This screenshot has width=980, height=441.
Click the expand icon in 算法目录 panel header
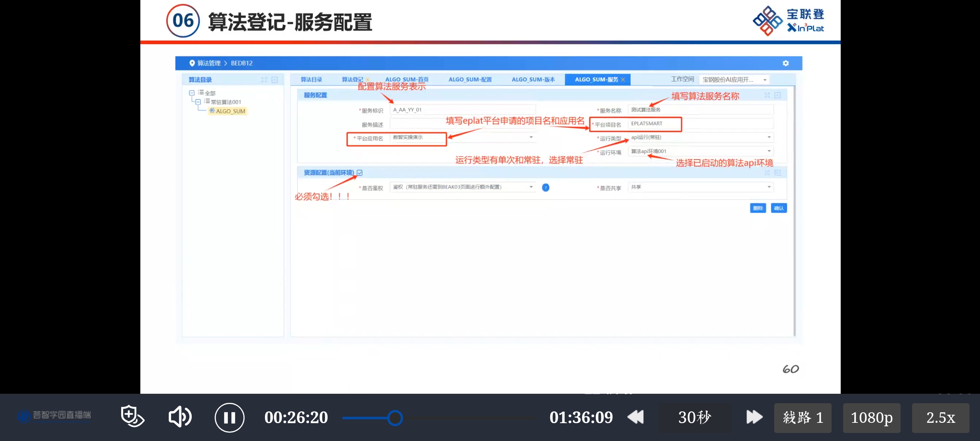coord(264,80)
